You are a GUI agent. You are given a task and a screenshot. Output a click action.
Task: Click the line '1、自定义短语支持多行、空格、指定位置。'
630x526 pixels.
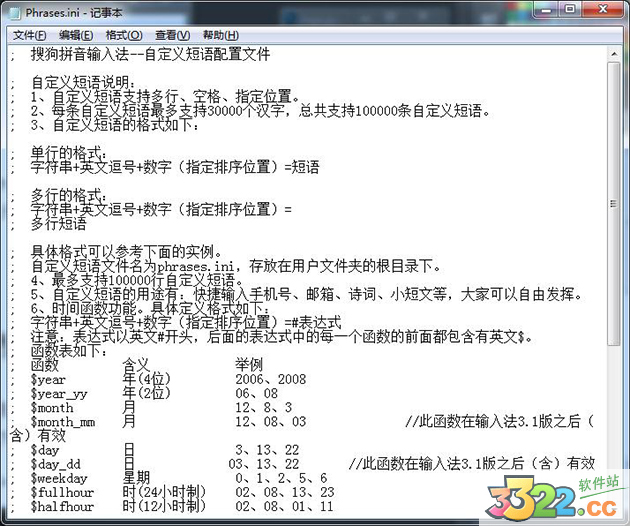[166, 97]
